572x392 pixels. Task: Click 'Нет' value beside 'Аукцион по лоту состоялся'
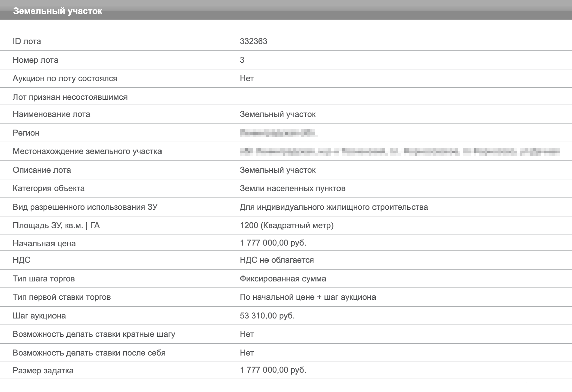(x=247, y=78)
